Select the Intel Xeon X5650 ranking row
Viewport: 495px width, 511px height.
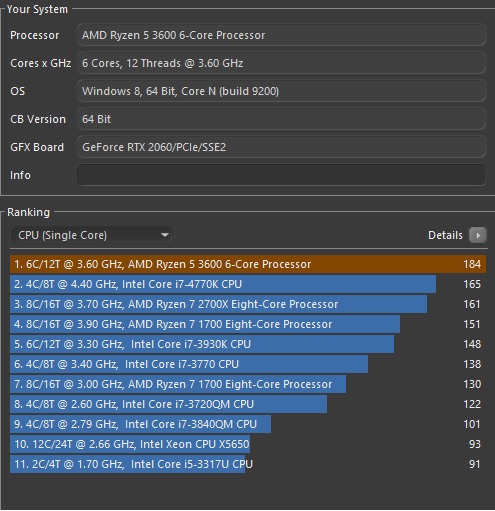[x=248, y=444]
